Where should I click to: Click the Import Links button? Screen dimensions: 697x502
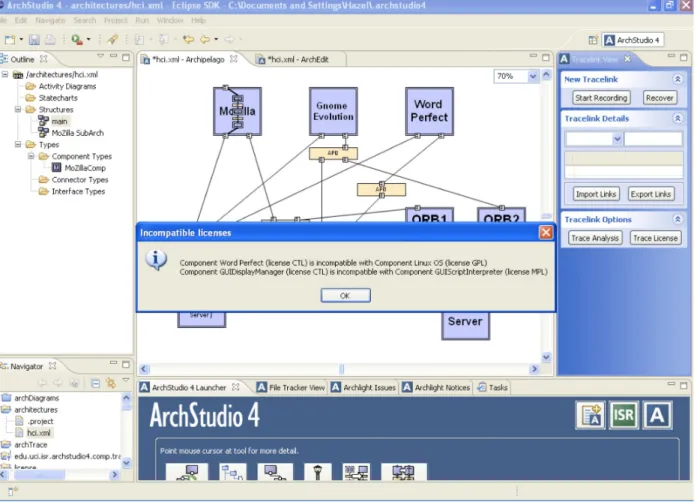coord(596,194)
